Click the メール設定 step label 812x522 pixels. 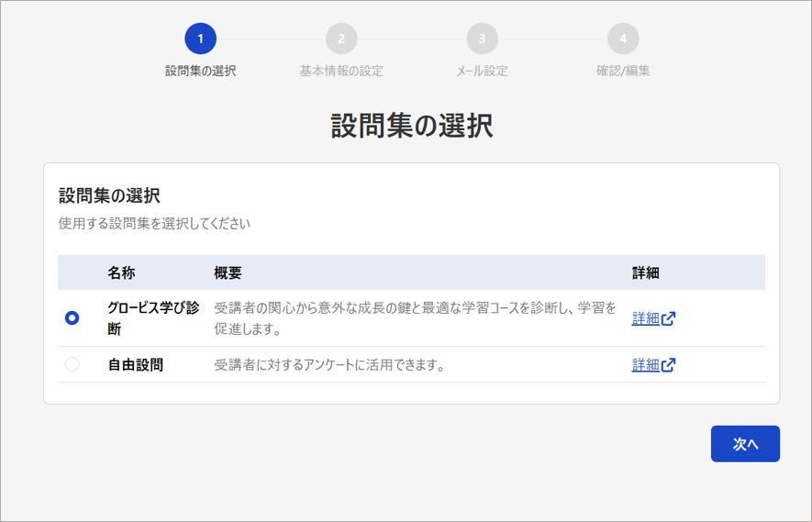point(482,71)
